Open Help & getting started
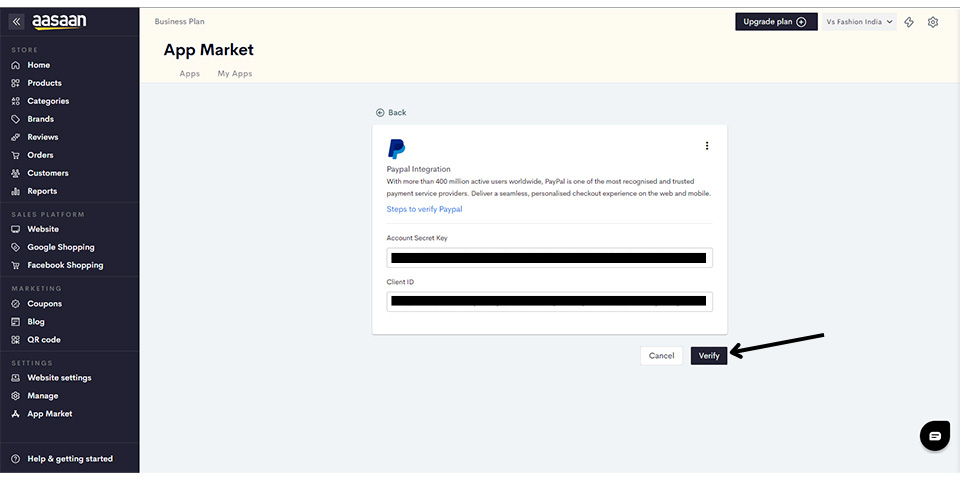This screenshot has height=480, width=960. 69,459
